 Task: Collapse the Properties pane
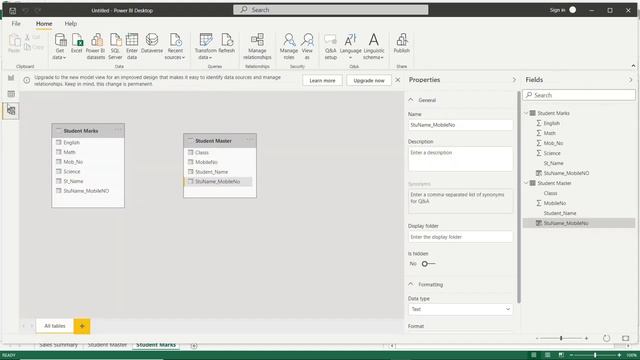point(514,80)
